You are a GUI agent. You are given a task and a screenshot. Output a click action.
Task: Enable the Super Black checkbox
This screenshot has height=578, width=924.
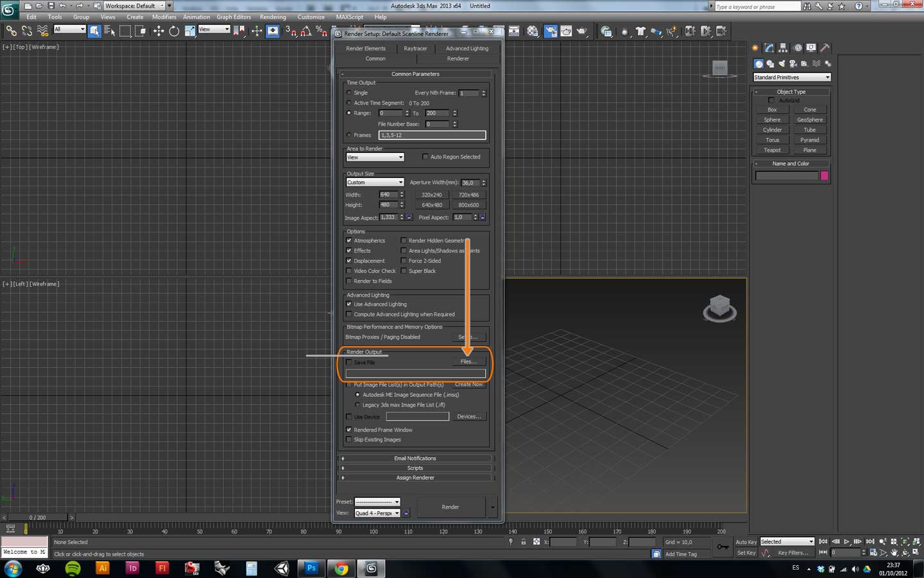click(x=404, y=271)
